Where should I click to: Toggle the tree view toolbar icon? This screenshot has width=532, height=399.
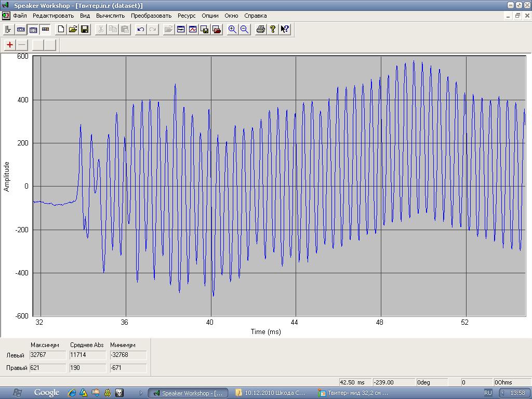pos(8,30)
